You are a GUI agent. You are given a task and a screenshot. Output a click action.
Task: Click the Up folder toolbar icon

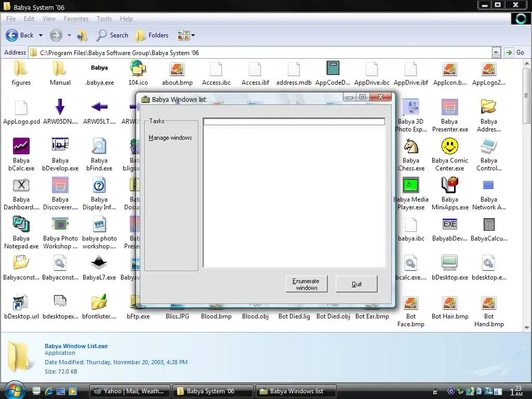[x=82, y=35]
